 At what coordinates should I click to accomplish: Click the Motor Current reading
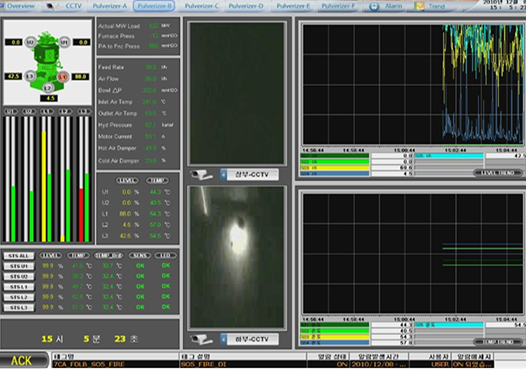(150, 137)
